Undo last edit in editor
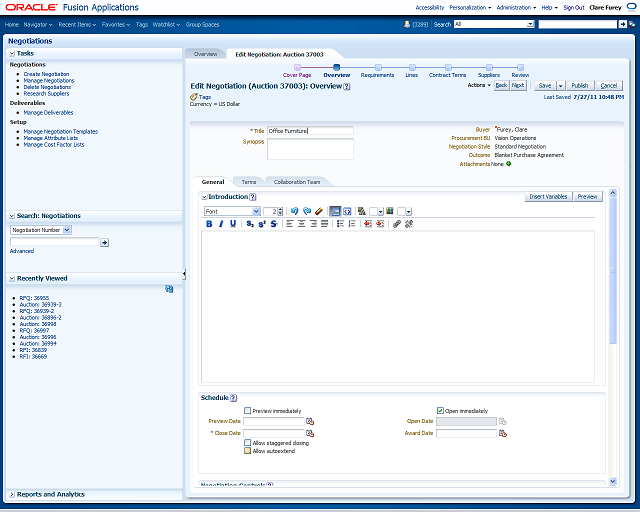This screenshot has height=512, width=640. pyautogui.click(x=295, y=211)
